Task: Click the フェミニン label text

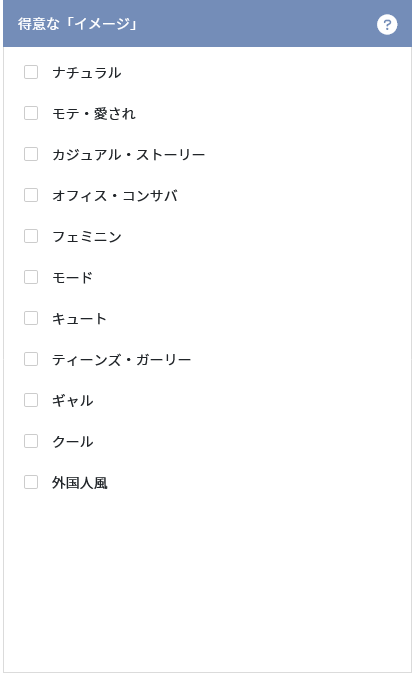Action: coord(87,236)
